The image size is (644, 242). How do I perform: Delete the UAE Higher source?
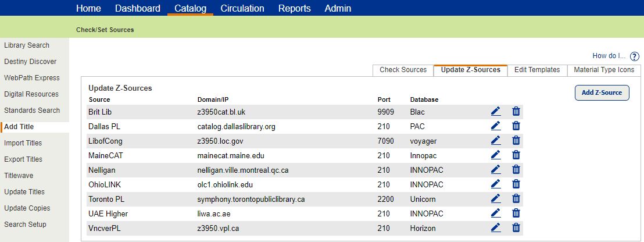516,213
